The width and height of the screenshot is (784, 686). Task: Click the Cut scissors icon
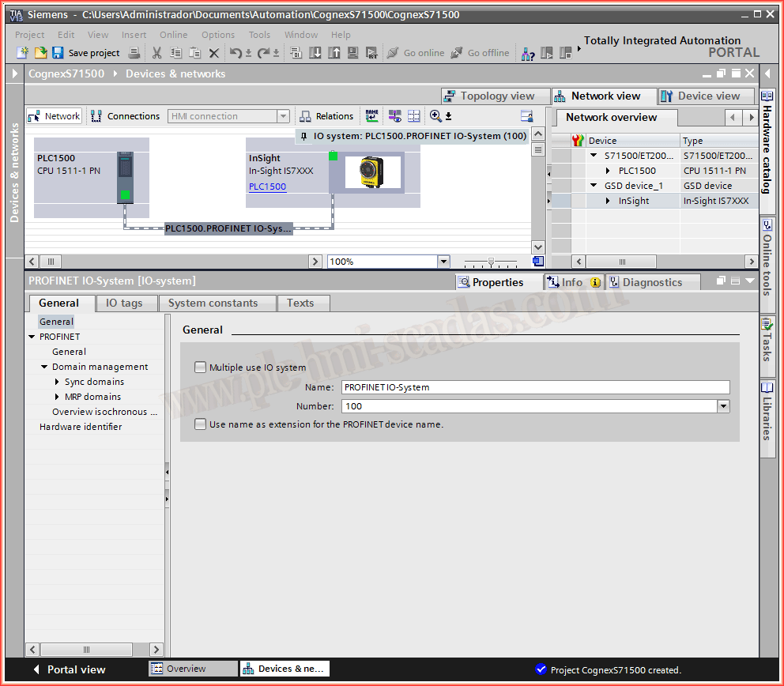(156, 53)
